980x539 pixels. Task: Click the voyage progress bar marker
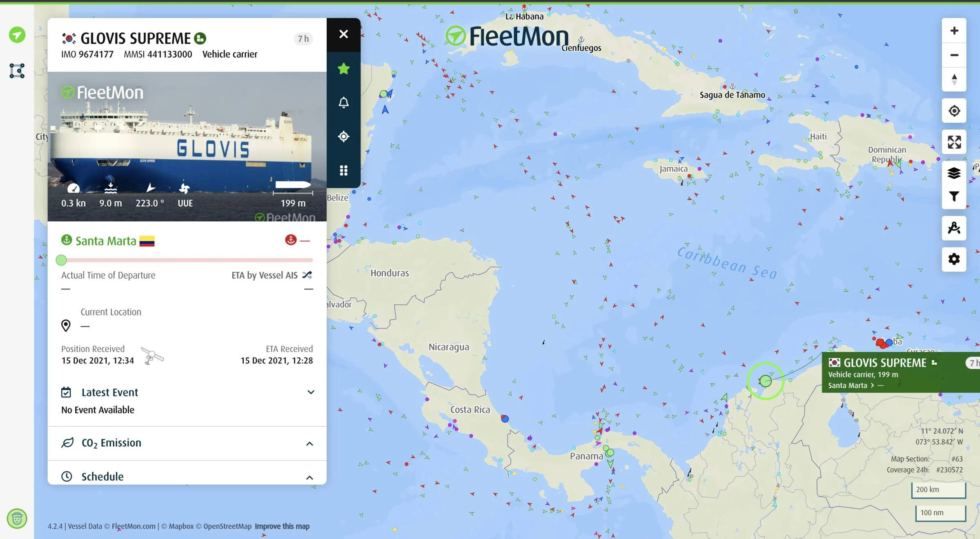(61, 260)
